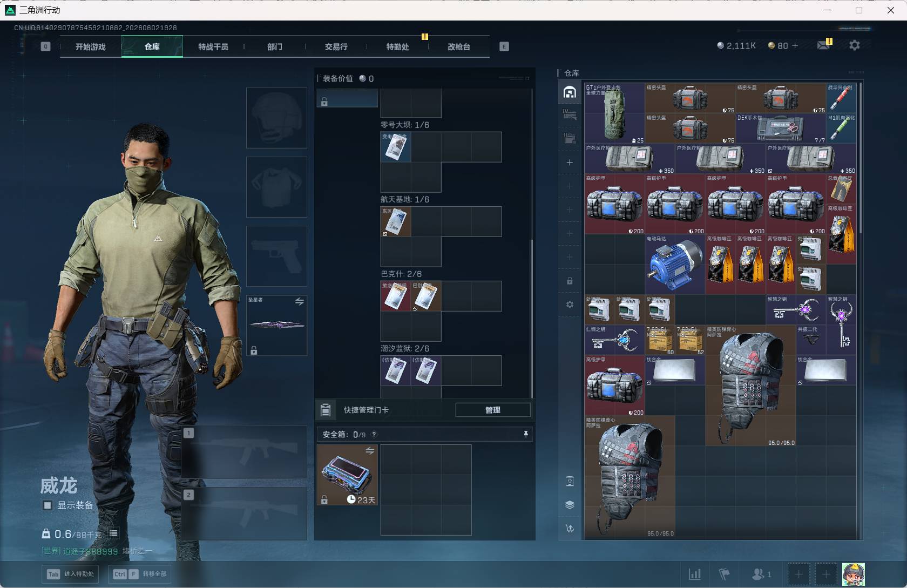Switch to the 开始游戏 tab
Viewport: 907px width, 588px height.
[x=91, y=46]
